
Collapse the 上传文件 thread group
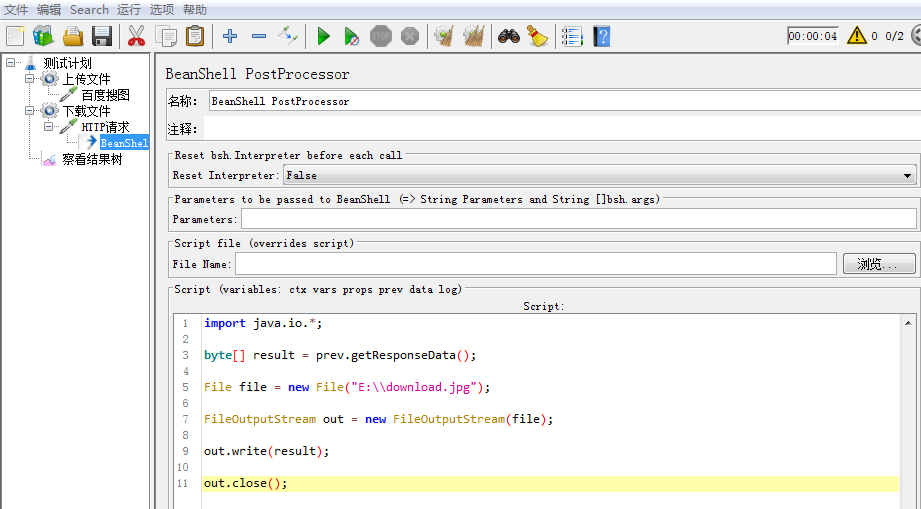click(x=29, y=78)
